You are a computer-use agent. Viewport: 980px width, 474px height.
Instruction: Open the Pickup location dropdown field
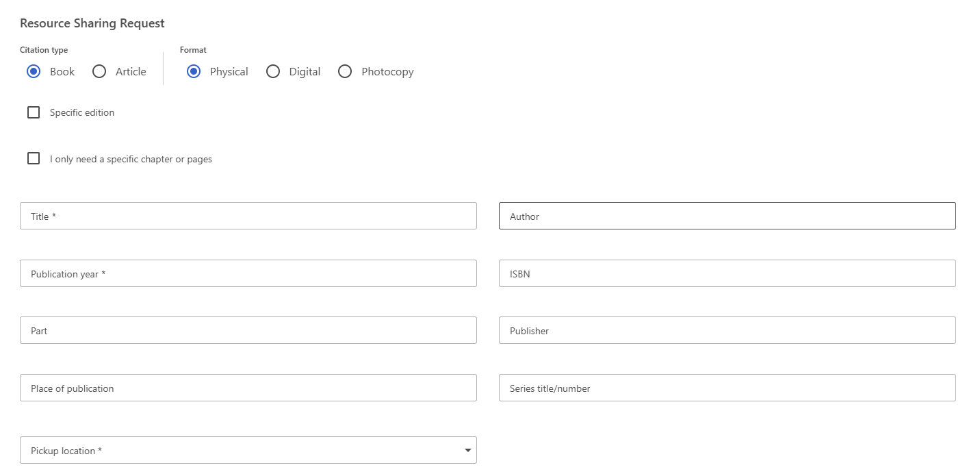240,450
